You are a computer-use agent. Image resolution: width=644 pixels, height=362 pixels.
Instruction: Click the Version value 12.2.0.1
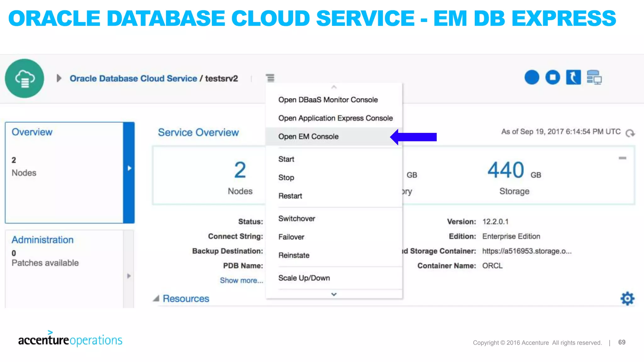tap(495, 222)
